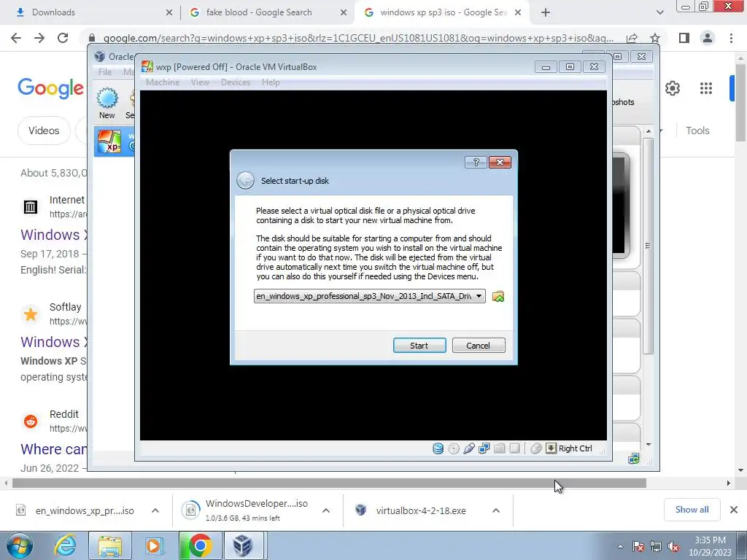
Task: Click the keyboard capture host key icon
Action: [551, 448]
